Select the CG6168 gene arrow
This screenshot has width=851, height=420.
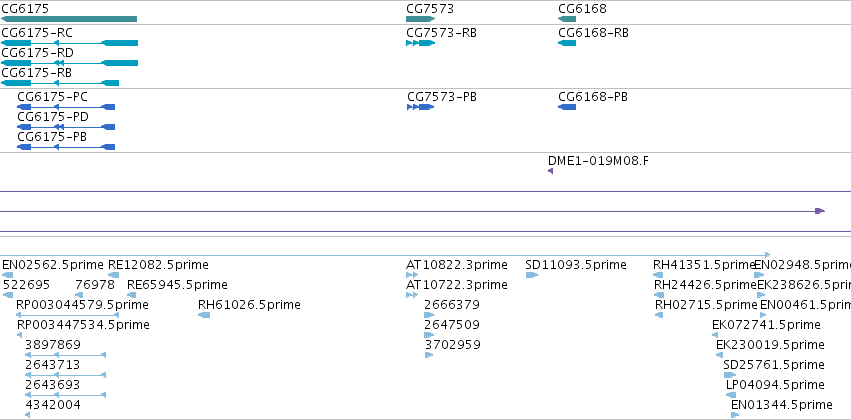pos(567,19)
